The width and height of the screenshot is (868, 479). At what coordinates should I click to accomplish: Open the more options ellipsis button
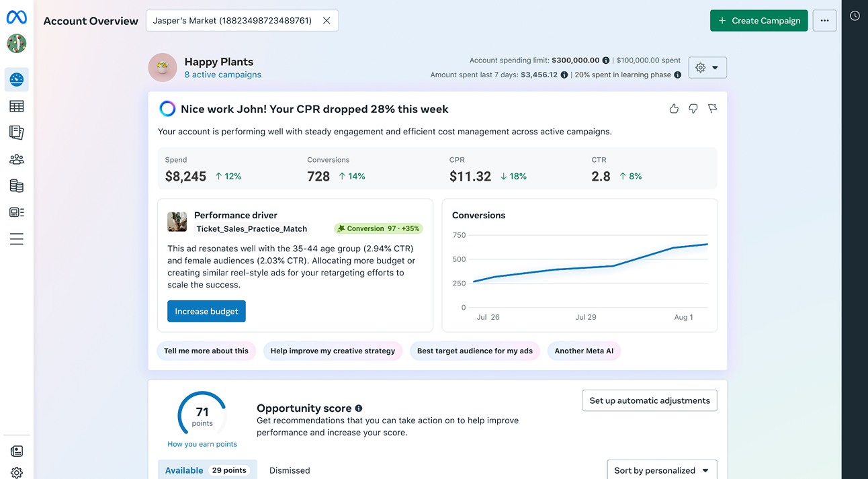pos(824,21)
